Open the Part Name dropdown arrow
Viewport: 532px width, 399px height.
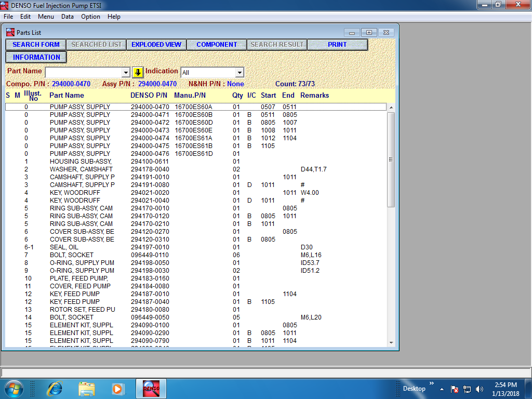pos(126,72)
